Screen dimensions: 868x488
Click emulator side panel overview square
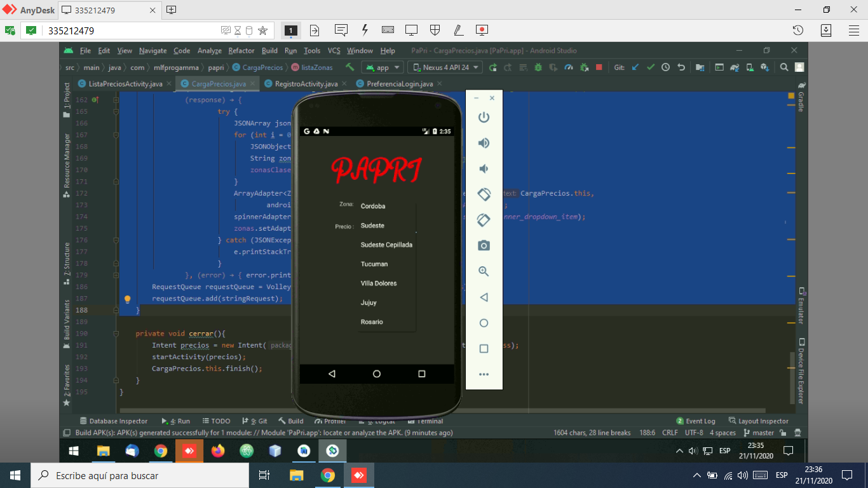point(484,349)
